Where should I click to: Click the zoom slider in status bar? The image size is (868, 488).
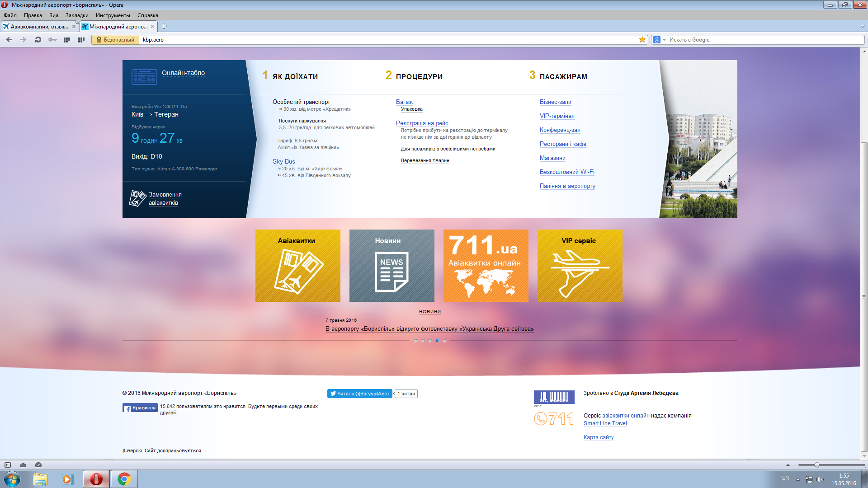816,465
